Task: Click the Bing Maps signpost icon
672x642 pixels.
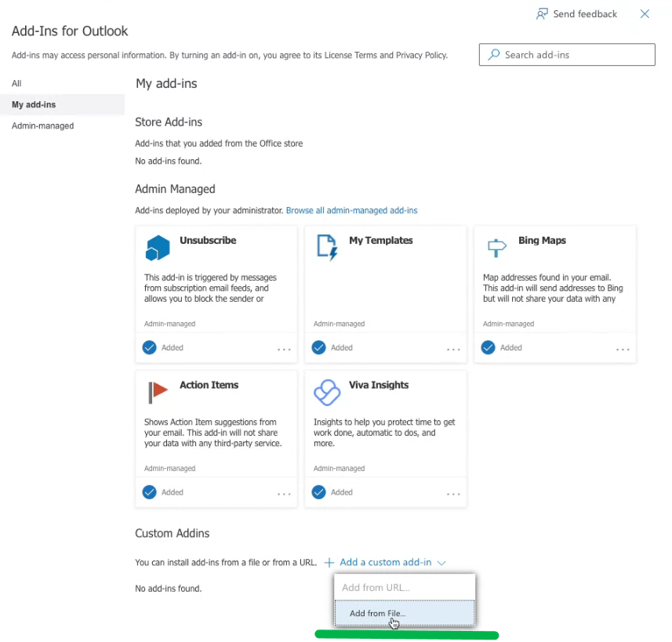Action: click(496, 248)
